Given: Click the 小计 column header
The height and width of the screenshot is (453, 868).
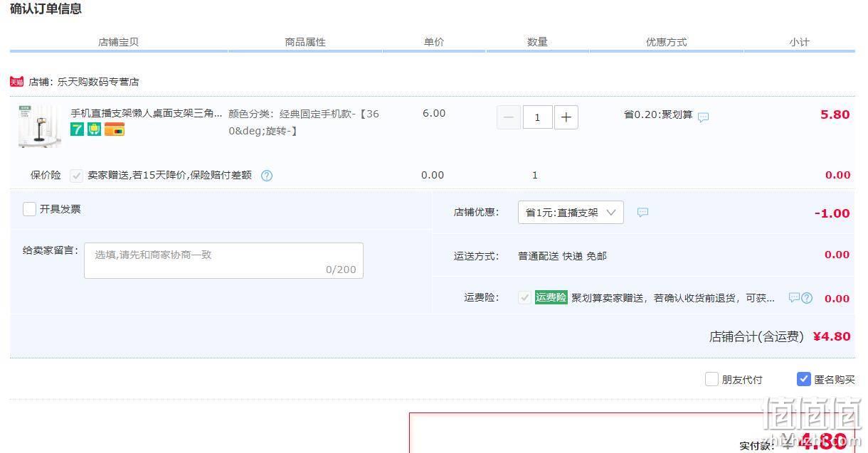Looking at the screenshot, I should tap(799, 42).
